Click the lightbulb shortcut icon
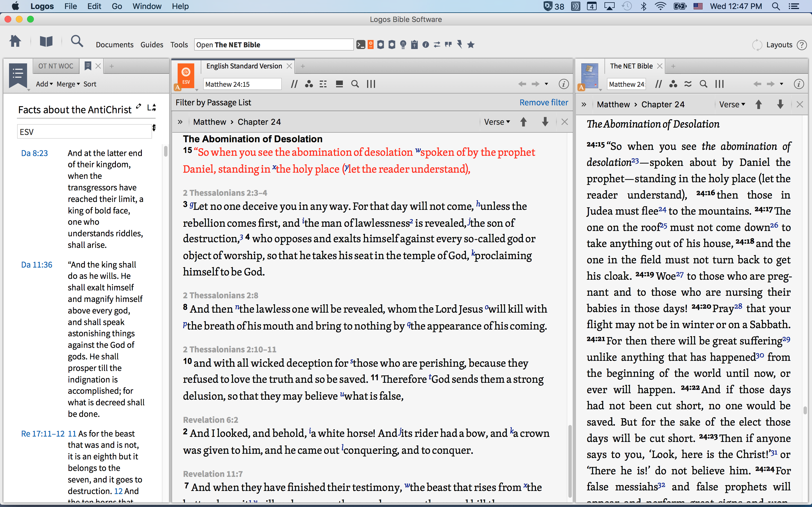Screen dimensions: 812x507 (x=403, y=45)
